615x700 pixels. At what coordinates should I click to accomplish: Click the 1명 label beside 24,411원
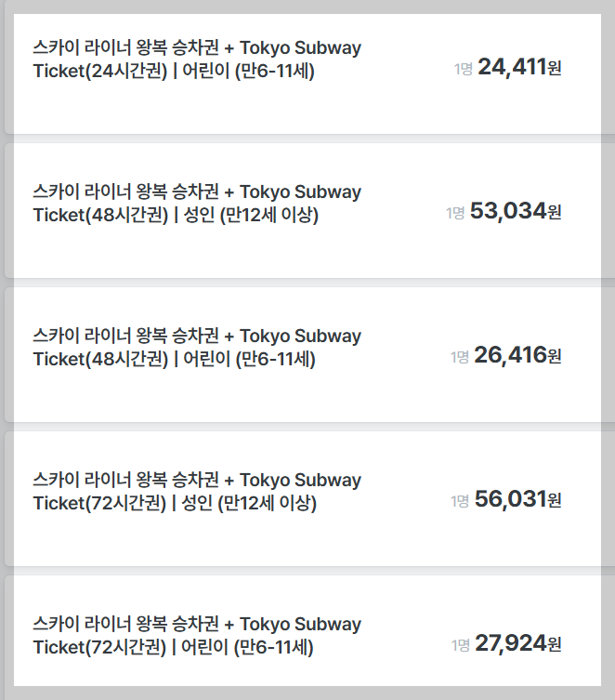coord(464,69)
